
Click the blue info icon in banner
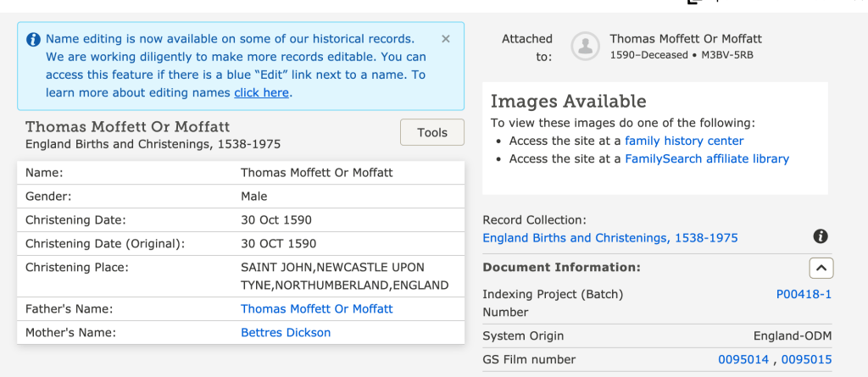click(33, 39)
